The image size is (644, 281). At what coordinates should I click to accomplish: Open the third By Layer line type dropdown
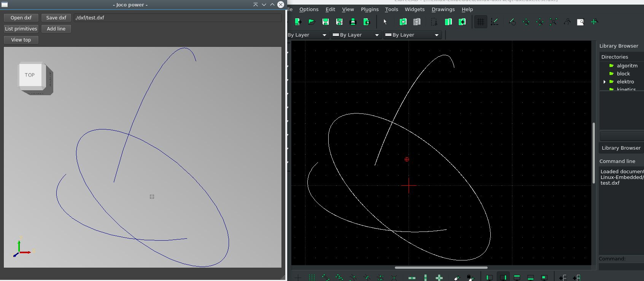pos(412,35)
